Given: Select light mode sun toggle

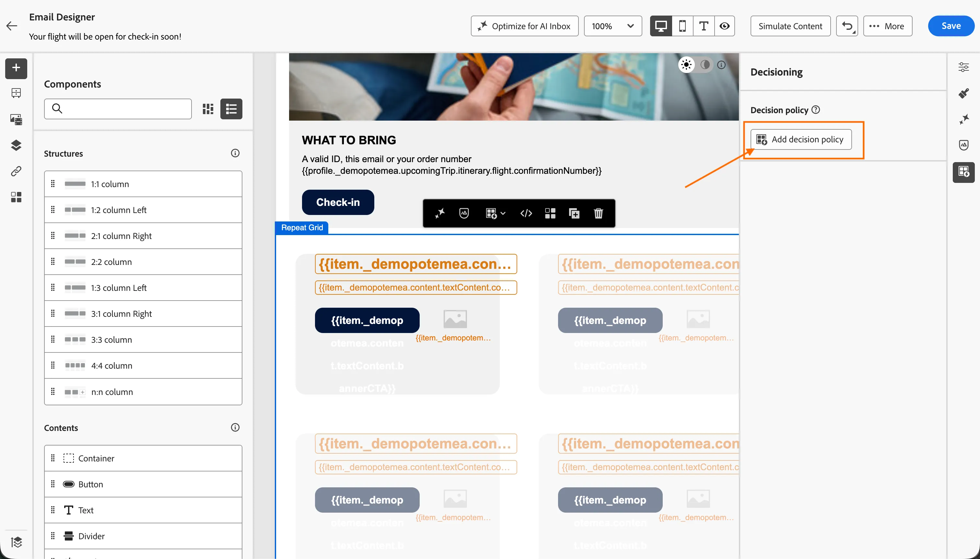Looking at the screenshot, I should point(686,65).
